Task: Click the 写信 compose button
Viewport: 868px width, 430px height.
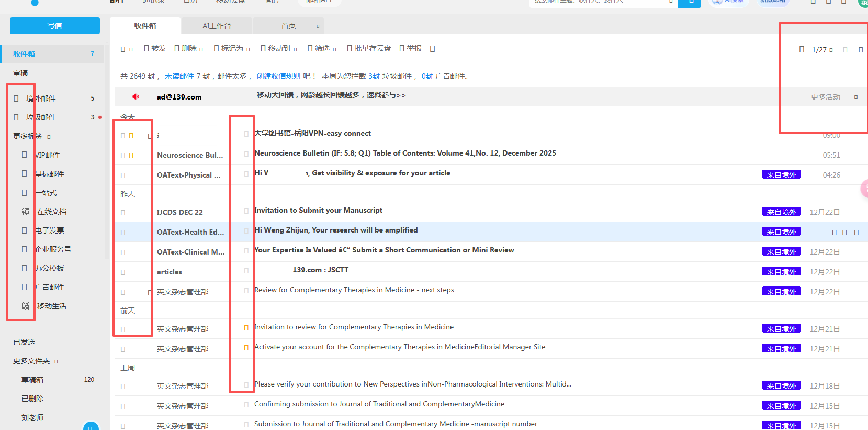Action: 55,26
